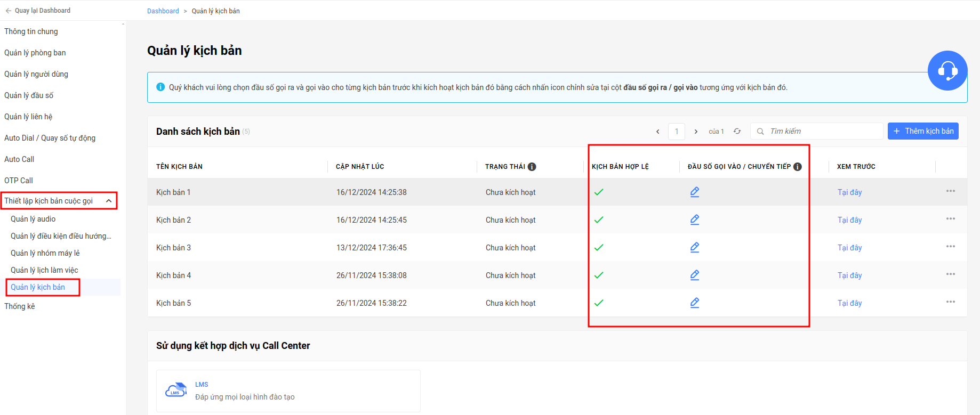
Task: Open Quản lý liên hệ menu
Action: pyautogui.click(x=28, y=117)
